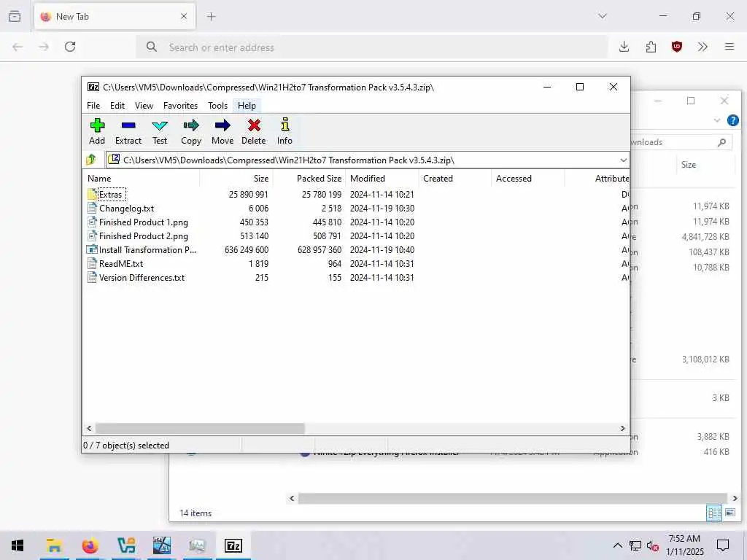747x560 pixels.
Task: Show hidden system tray icons
Action: 617,545
